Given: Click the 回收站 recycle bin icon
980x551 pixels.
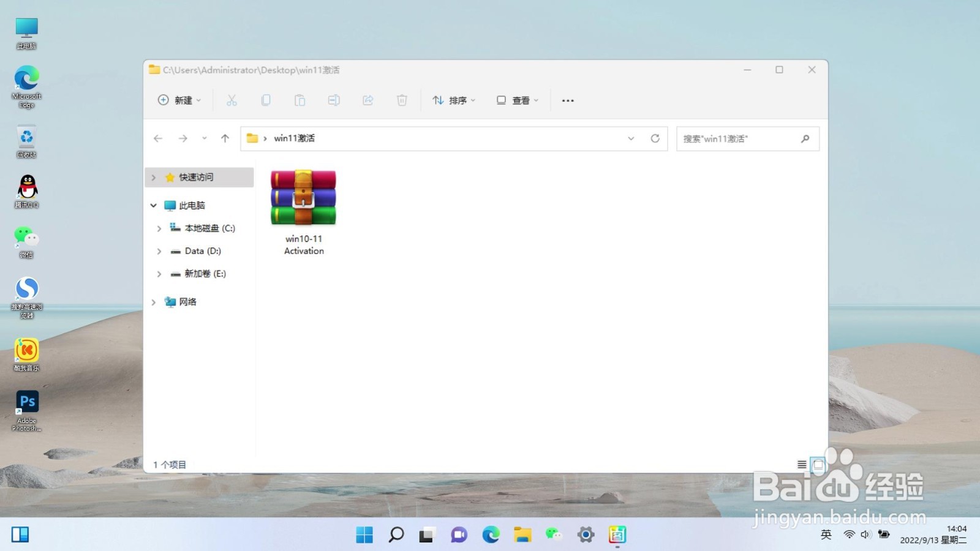Looking at the screenshot, I should (26, 141).
